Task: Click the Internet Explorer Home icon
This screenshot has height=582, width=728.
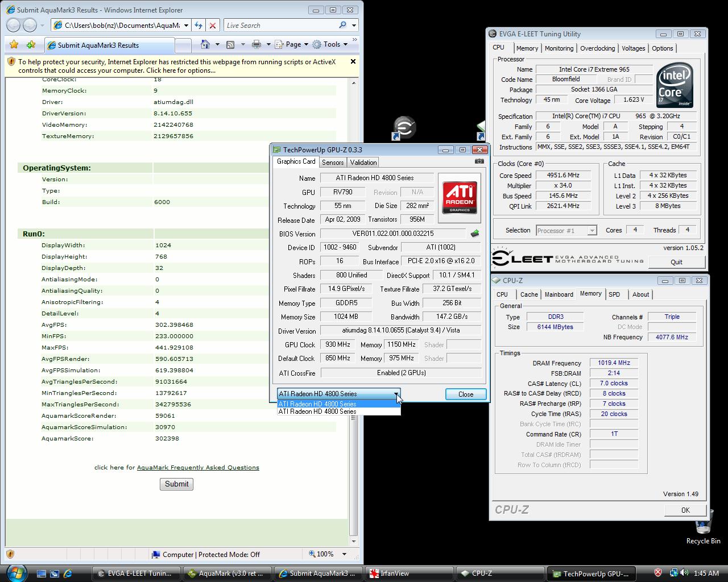Action: pyautogui.click(x=205, y=44)
